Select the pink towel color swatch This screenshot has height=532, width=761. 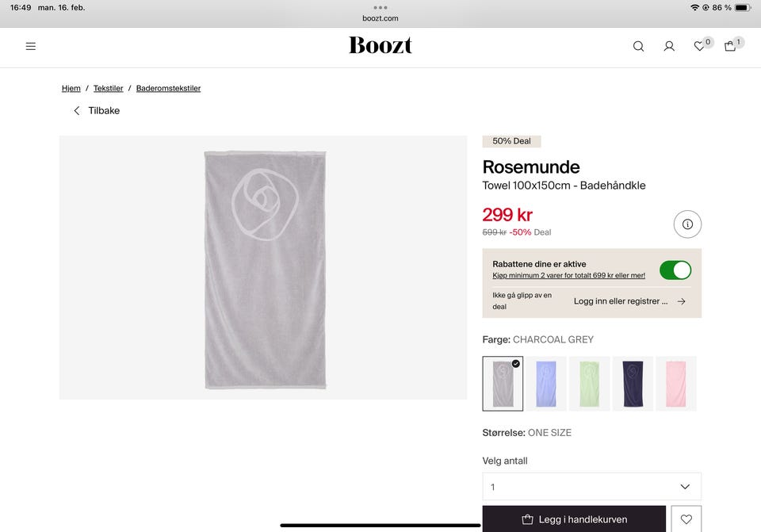[x=675, y=384]
